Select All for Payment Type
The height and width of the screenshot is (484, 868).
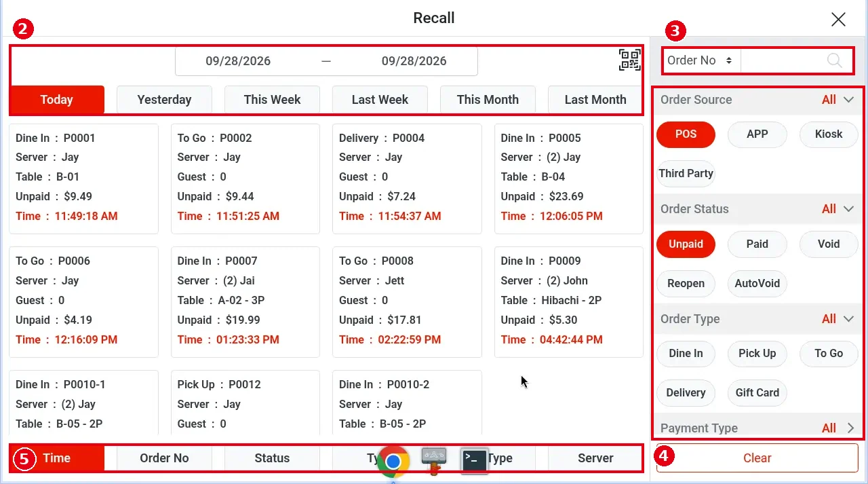[x=829, y=428]
